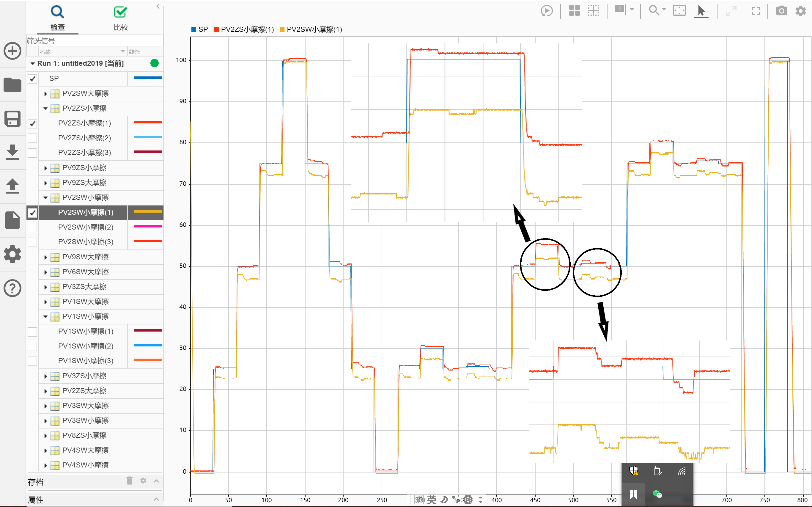Click the fullscreen expand icon
The height and width of the screenshot is (507, 812).
[x=756, y=11]
